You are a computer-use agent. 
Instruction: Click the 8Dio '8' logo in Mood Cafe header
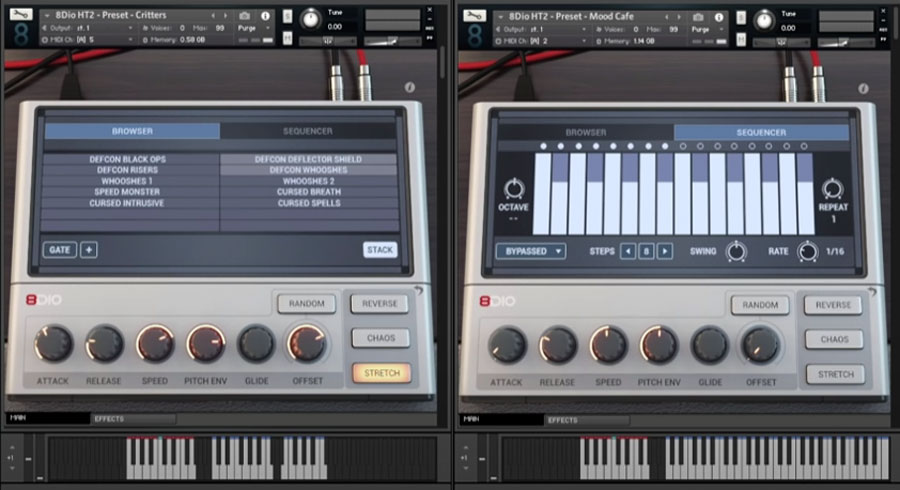tap(475, 36)
